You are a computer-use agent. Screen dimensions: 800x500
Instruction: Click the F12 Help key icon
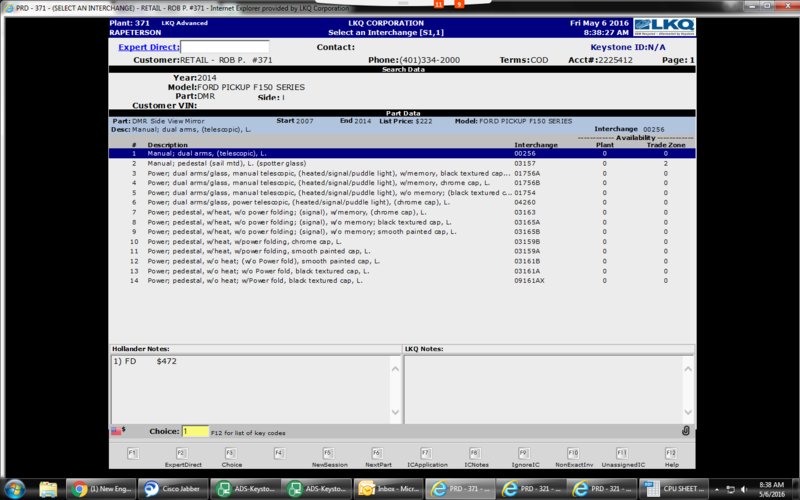(671, 453)
